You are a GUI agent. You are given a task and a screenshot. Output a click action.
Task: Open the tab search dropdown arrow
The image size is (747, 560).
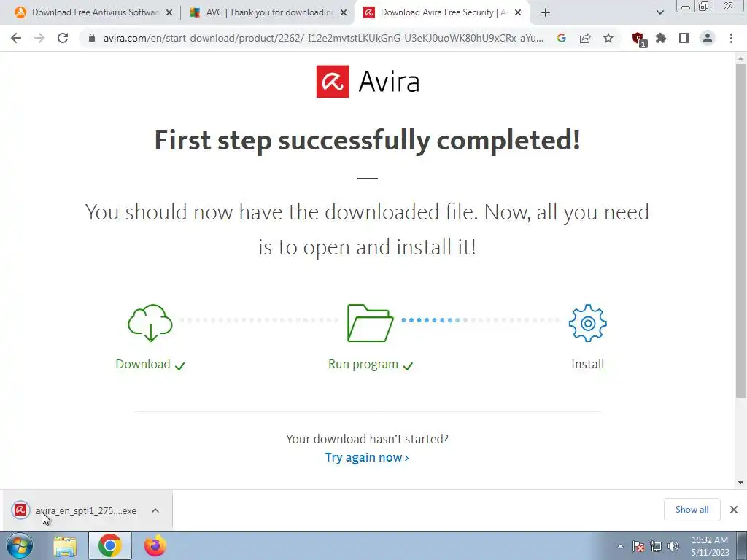(659, 12)
